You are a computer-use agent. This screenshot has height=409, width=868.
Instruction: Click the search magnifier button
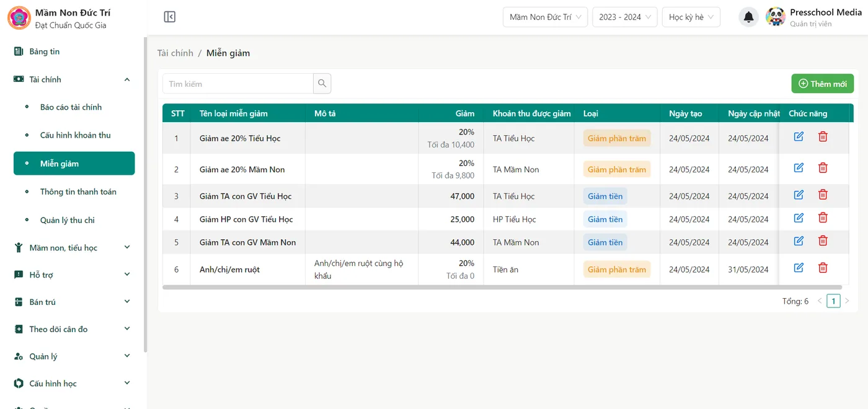click(x=322, y=84)
